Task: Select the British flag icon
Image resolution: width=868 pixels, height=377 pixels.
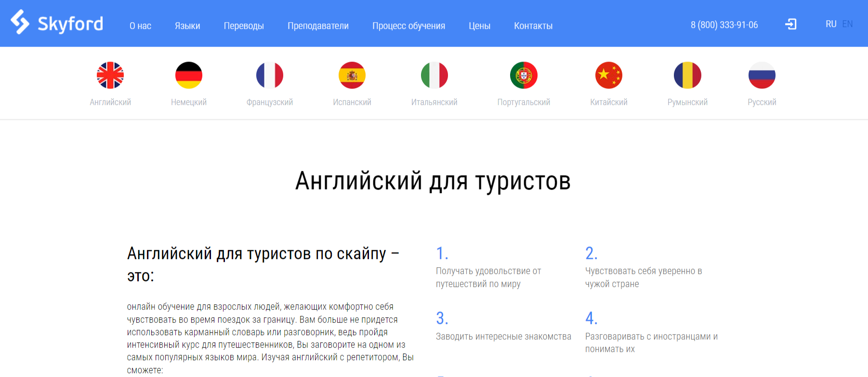Action: tap(110, 75)
